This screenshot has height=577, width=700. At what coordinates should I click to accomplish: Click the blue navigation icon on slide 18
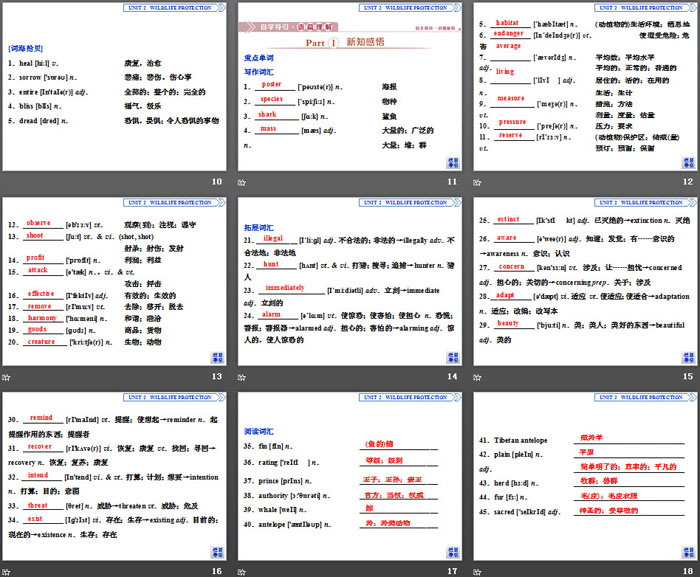pos(688,552)
